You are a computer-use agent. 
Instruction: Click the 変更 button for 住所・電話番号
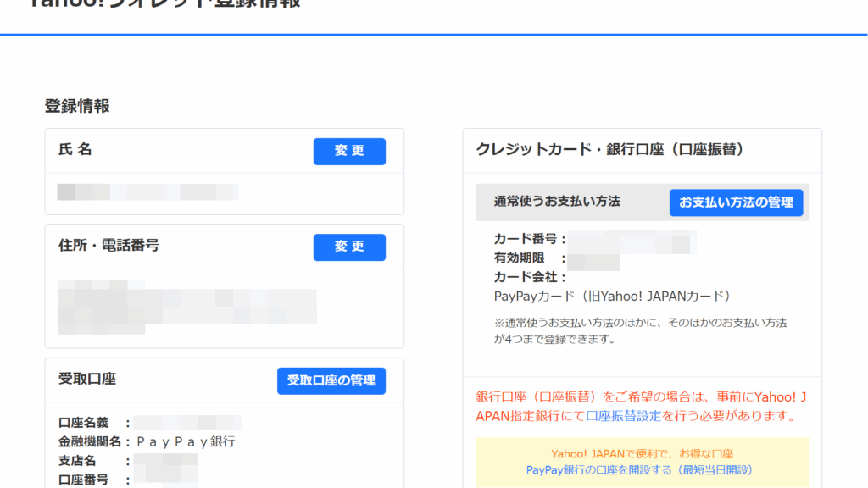point(349,247)
